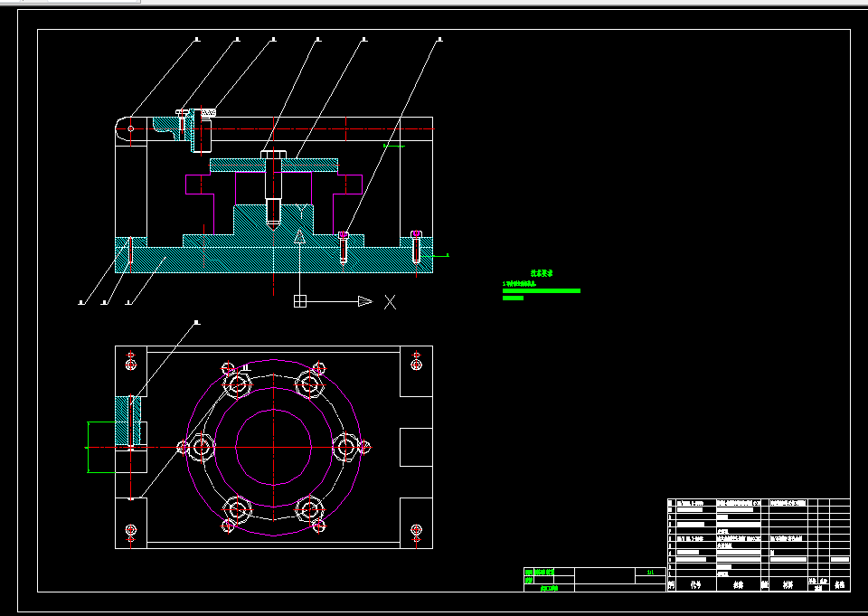This screenshot has width=868, height=616.
Task: Select the bottom-left corner screw in plan view
Action: coord(130,529)
